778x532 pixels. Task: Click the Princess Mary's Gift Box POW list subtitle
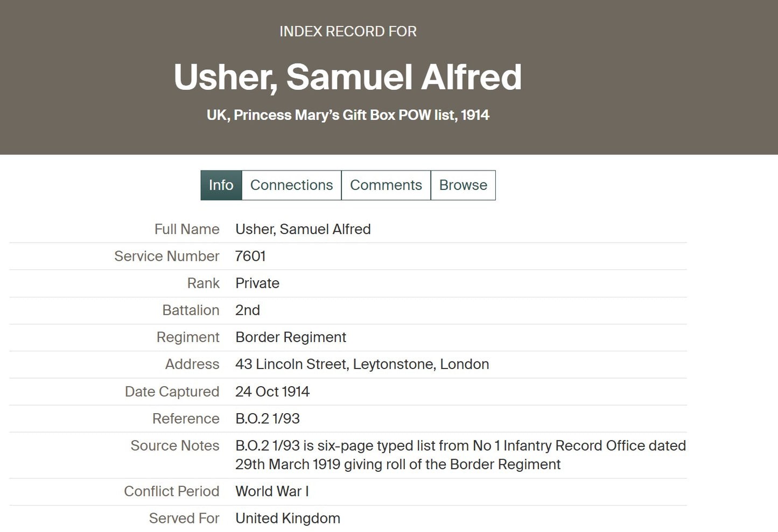click(348, 115)
